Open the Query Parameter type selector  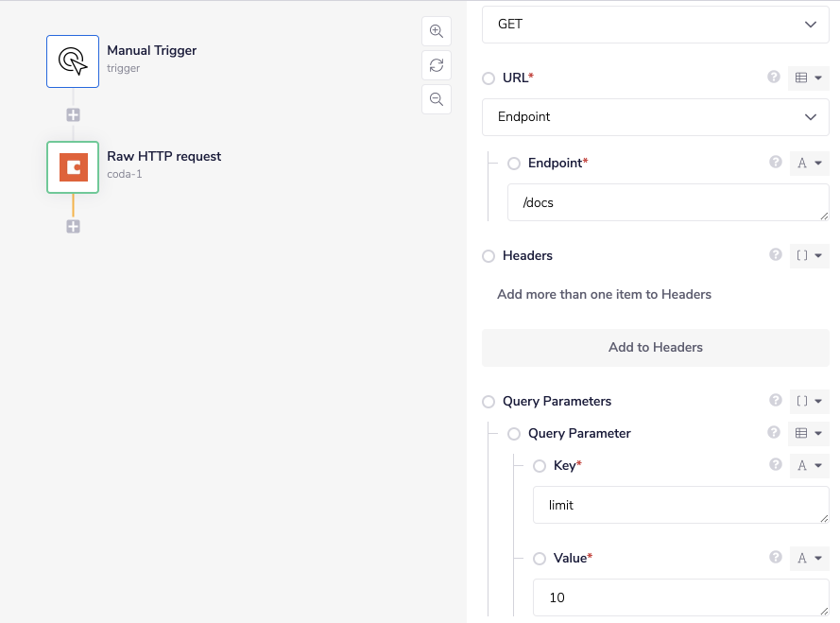pos(809,433)
